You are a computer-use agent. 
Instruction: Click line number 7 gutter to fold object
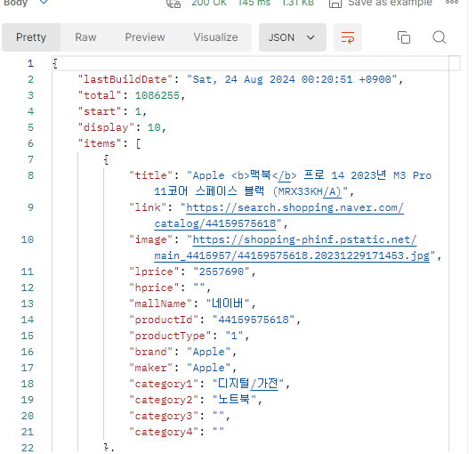click(30, 159)
